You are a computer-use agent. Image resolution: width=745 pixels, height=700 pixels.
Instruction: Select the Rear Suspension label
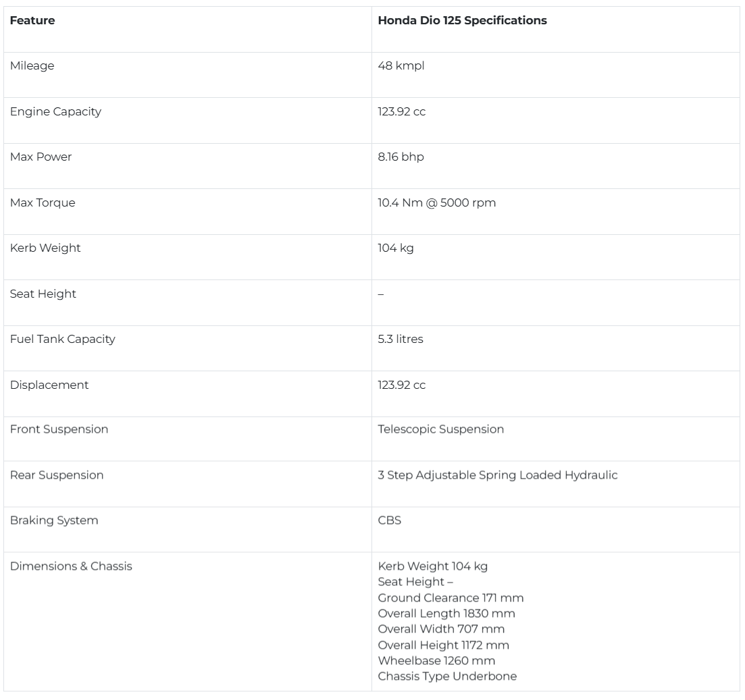tap(57, 475)
